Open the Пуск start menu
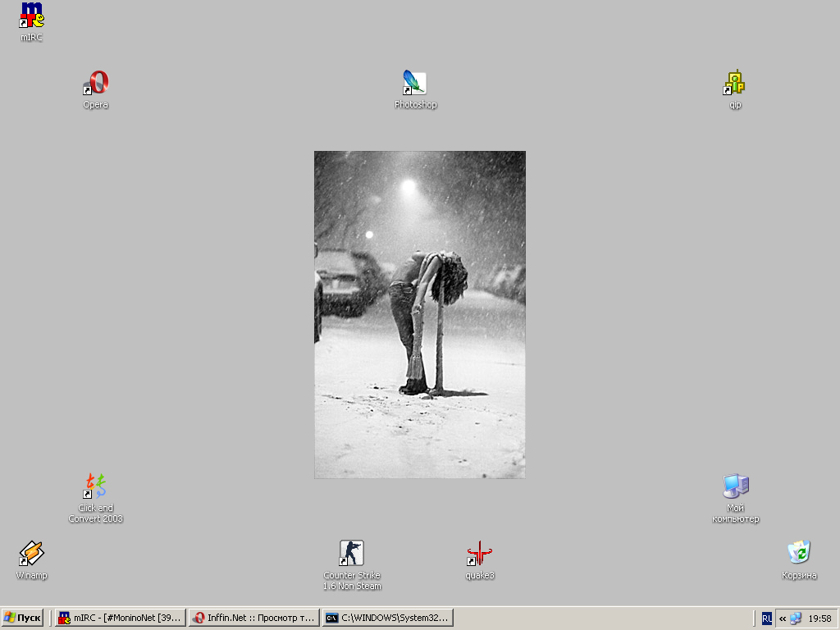840x630 pixels. 23,618
